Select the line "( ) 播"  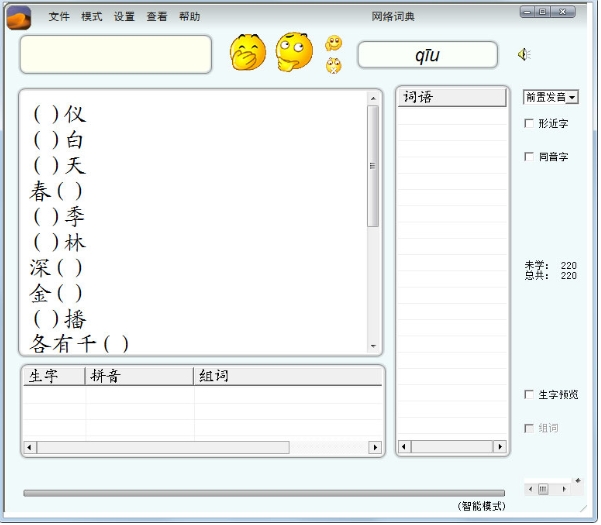(60, 319)
